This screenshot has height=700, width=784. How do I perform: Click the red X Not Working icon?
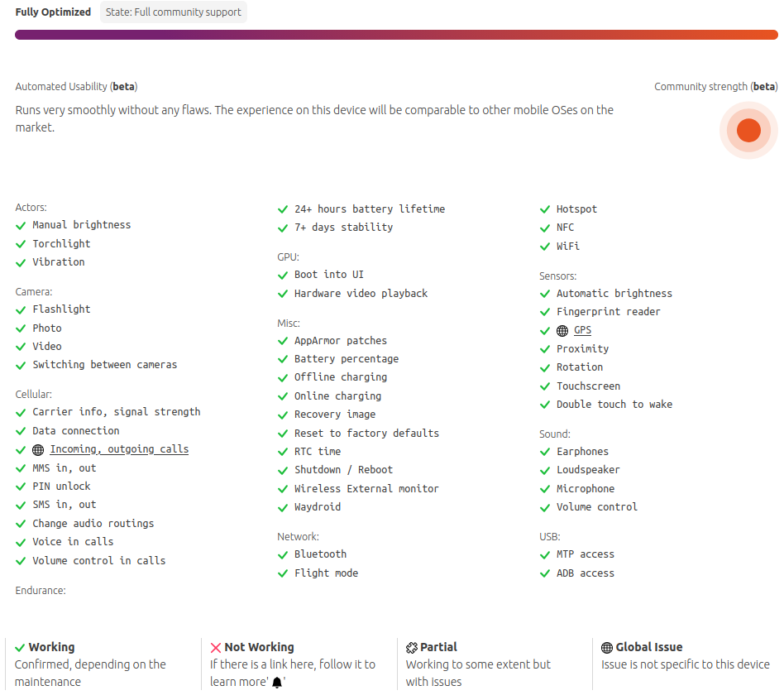click(x=216, y=648)
